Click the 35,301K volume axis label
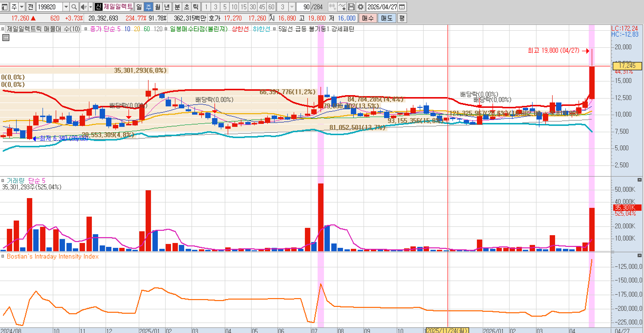644x333 pixels. 627,207
